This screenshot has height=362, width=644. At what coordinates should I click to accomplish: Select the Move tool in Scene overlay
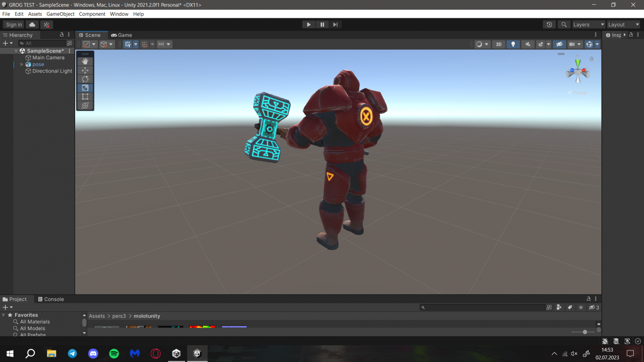[85, 70]
